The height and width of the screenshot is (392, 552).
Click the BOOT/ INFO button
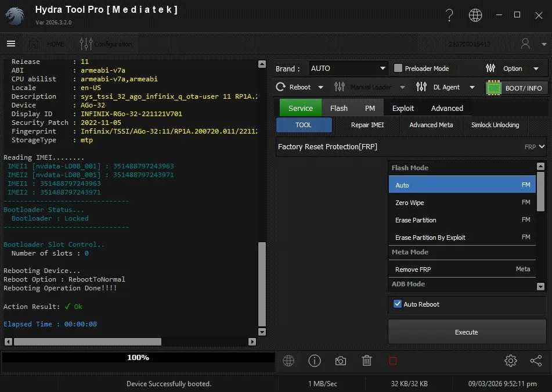click(x=517, y=88)
